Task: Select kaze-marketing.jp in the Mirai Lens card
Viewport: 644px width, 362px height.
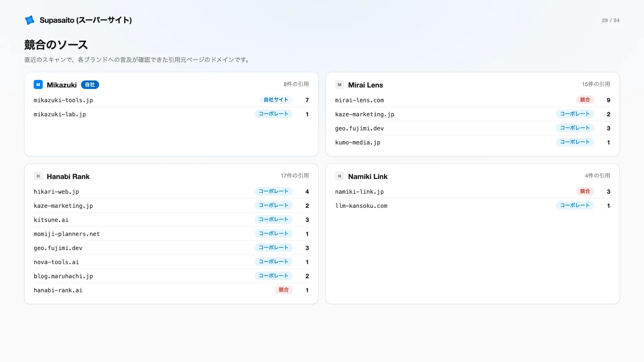Action: (x=365, y=114)
